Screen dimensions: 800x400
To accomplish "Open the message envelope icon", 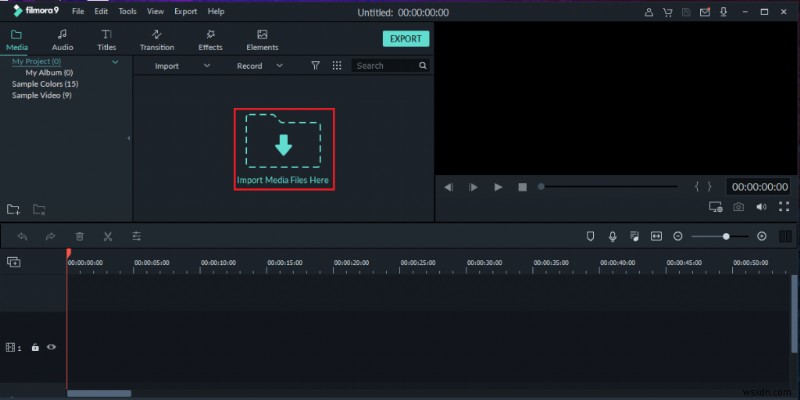I will 705,12.
